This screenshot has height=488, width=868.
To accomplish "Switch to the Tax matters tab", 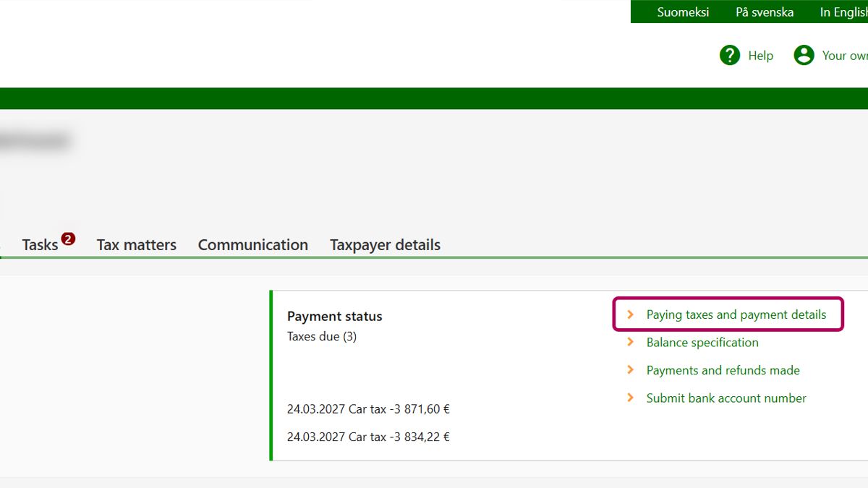I will pos(136,245).
